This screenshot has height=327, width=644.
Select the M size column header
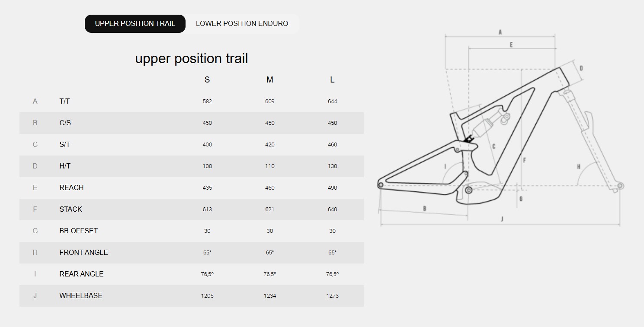(270, 80)
